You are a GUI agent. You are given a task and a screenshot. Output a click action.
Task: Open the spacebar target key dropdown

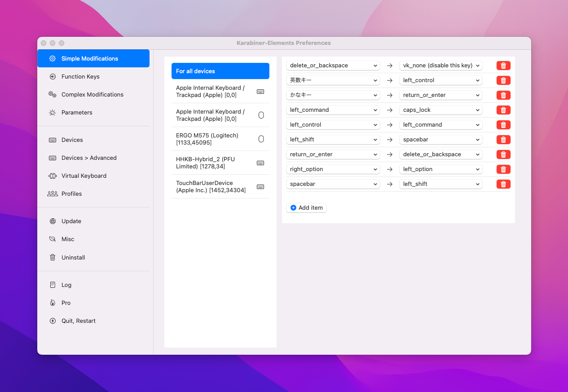click(441, 140)
